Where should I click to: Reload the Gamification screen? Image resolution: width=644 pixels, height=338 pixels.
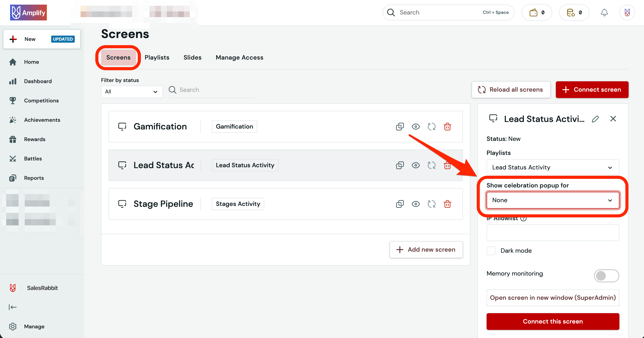pyautogui.click(x=431, y=127)
